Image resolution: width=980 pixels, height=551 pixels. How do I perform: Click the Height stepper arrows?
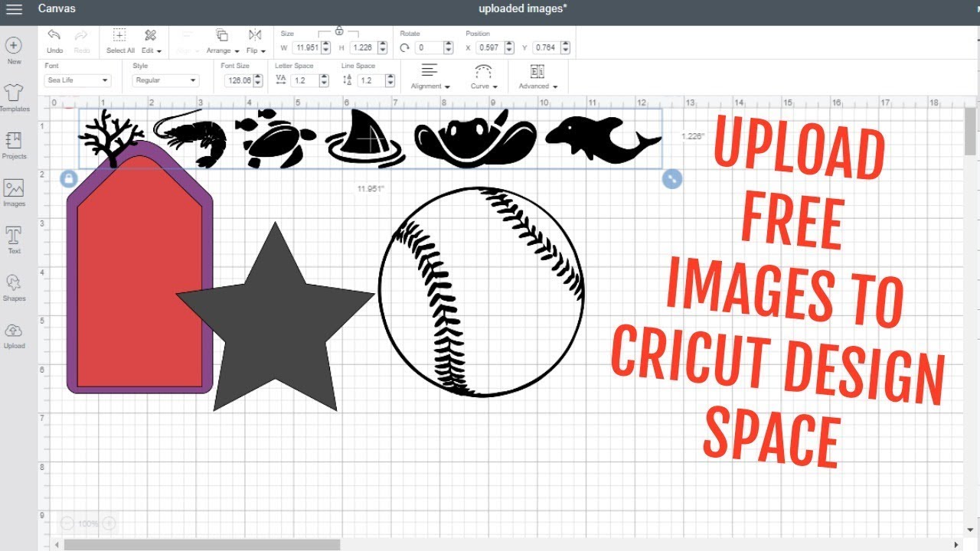382,47
